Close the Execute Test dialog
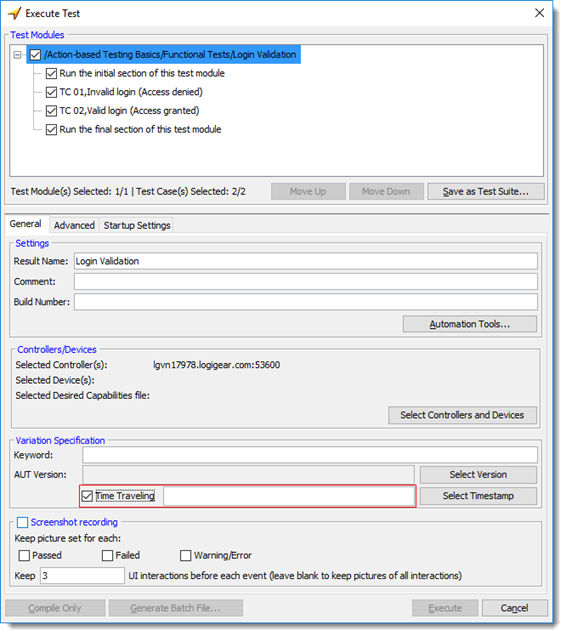Viewport: 566px width, 636px height. pos(539,13)
